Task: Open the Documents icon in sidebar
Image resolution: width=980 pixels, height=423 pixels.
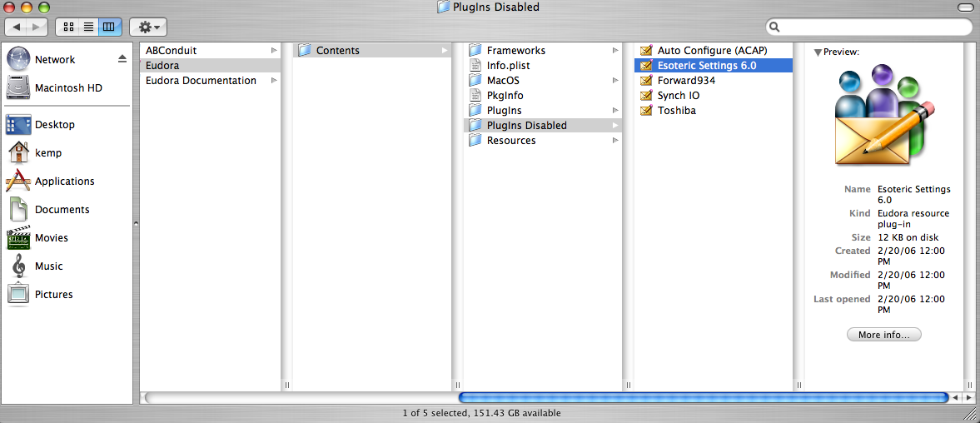Action: 18,209
